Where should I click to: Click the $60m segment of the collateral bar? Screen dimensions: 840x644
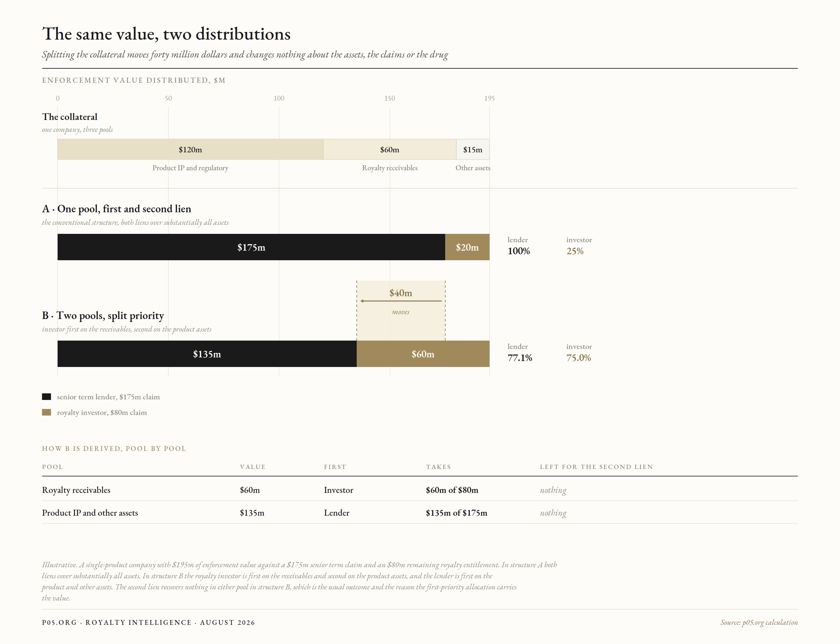click(x=390, y=150)
